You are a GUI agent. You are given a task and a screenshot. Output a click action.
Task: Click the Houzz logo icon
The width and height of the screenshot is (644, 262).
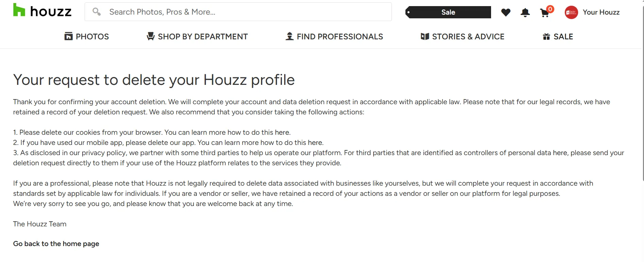coord(19,10)
